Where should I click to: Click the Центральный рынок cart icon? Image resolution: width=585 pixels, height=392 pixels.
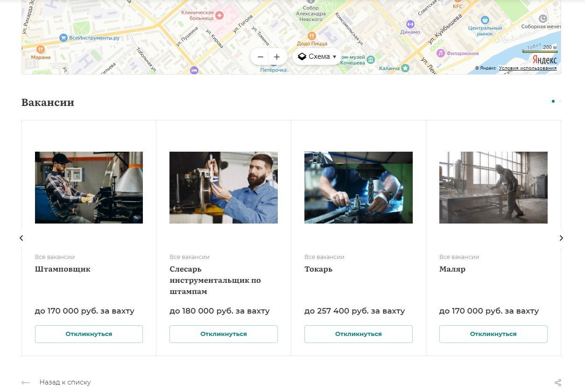coord(485,20)
